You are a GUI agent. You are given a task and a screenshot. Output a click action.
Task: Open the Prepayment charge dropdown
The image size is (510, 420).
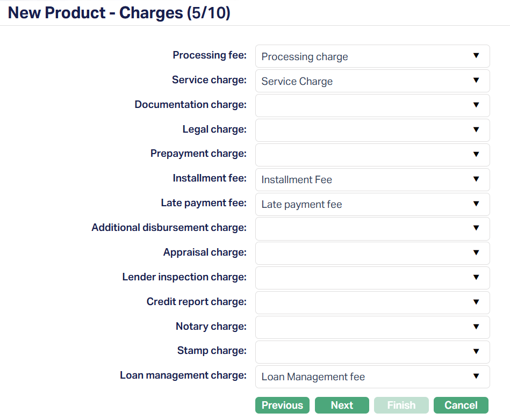click(x=372, y=155)
